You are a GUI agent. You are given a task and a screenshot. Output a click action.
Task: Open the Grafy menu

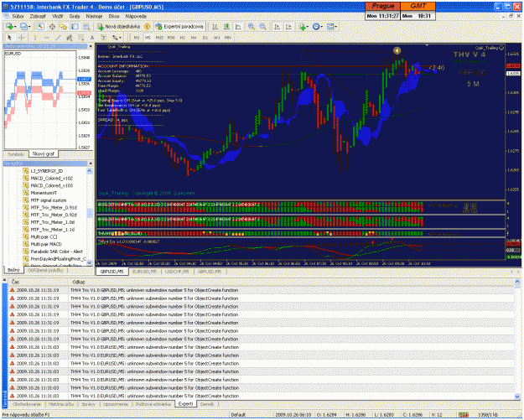coord(75,16)
